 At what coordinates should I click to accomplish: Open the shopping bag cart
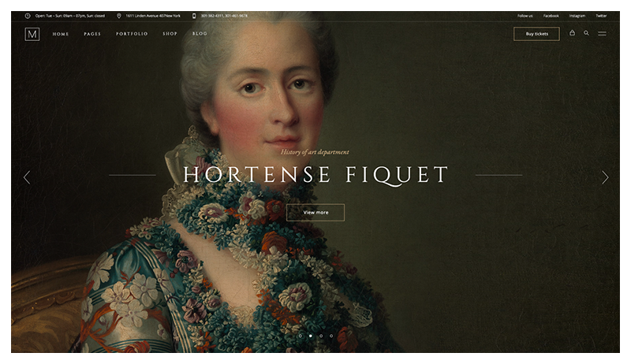point(573,33)
